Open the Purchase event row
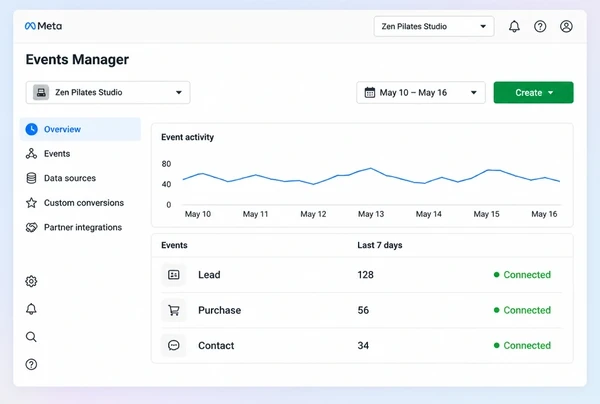 pyautogui.click(x=362, y=310)
